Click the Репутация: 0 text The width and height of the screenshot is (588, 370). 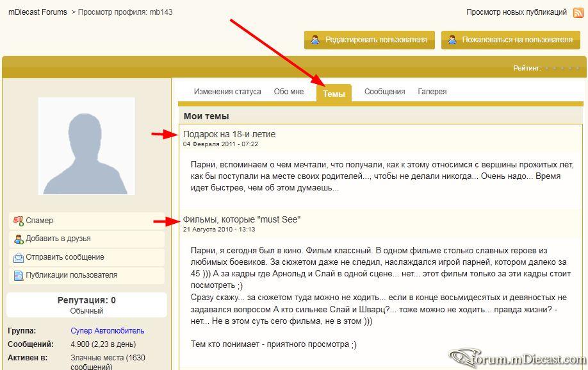point(86,300)
